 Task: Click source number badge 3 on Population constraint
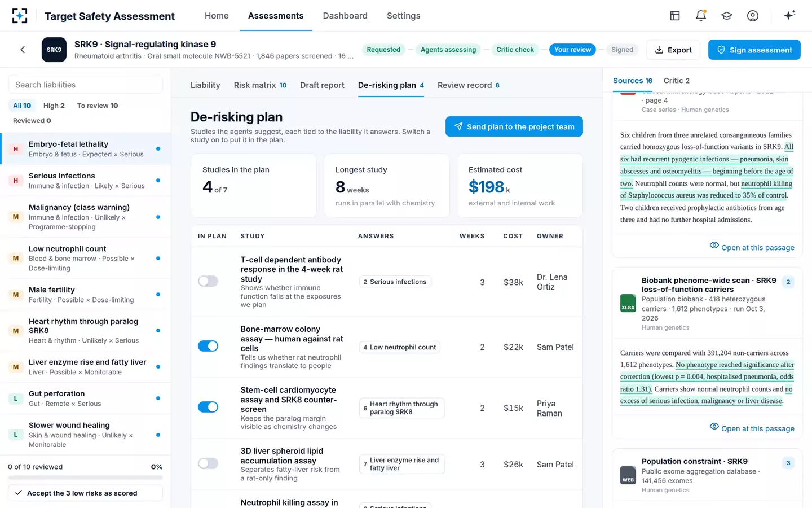(788, 463)
